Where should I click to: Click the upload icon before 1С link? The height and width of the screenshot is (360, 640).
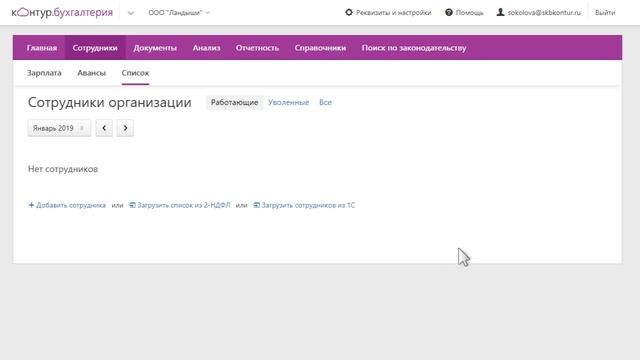[x=256, y=205]
